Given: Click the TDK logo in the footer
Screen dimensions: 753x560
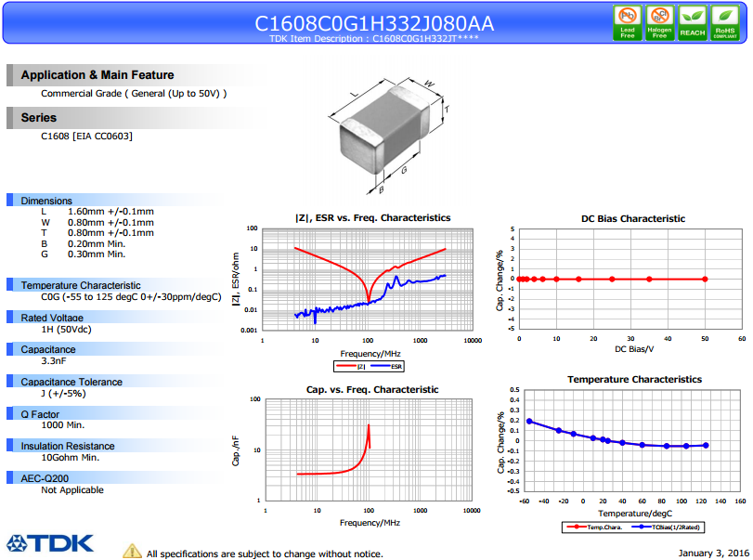Looking at the screenshot, I should coord(48,543).
